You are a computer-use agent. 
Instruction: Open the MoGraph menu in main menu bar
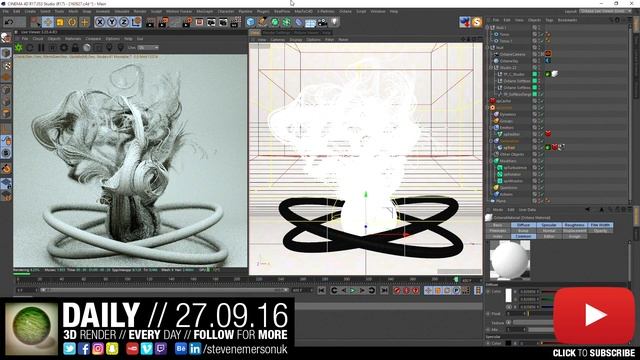click(x=204, y=11)
